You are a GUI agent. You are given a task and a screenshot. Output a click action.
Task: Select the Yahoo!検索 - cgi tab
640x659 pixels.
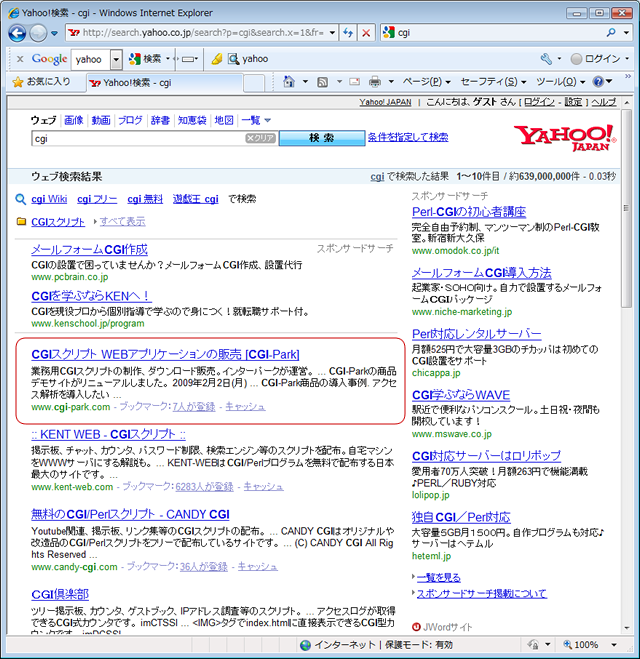coord(165,83)
